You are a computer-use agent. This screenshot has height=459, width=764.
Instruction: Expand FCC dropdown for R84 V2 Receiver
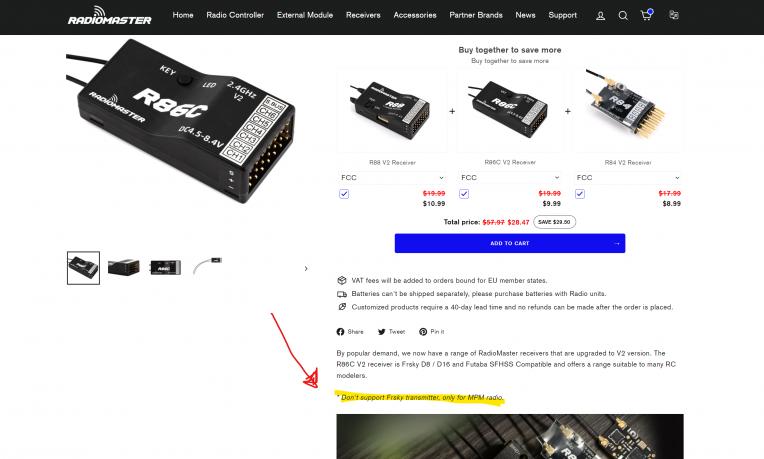(628, 178)
